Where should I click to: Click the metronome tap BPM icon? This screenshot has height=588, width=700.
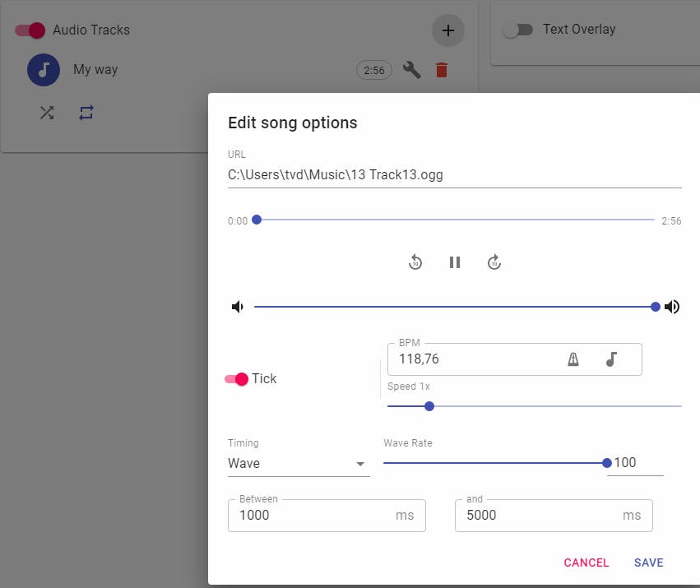[573, 359]
